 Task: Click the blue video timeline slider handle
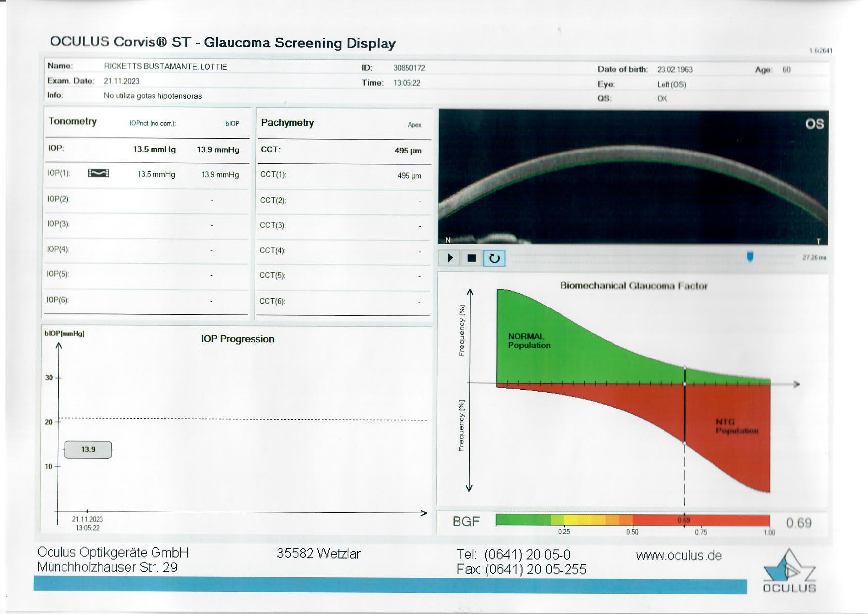click(x=750, y=256)
